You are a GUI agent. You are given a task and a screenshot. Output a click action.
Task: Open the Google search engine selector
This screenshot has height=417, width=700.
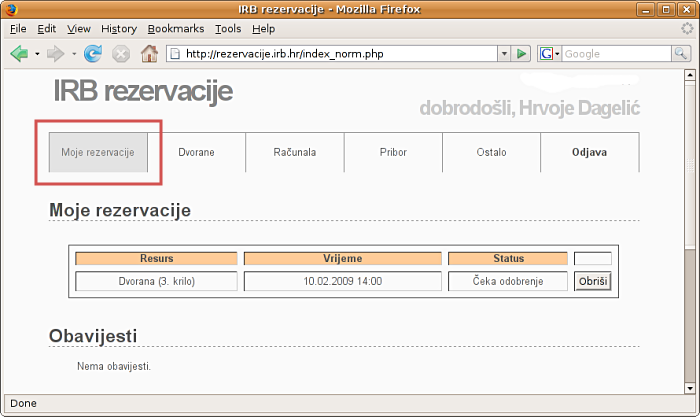pyautogui.click(x=550, y=53)
